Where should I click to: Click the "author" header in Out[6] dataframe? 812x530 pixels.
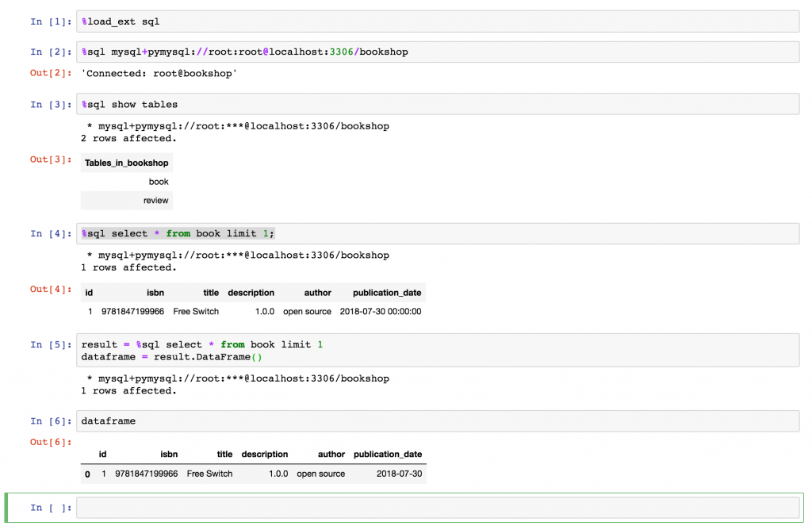[x=331, y=455]
